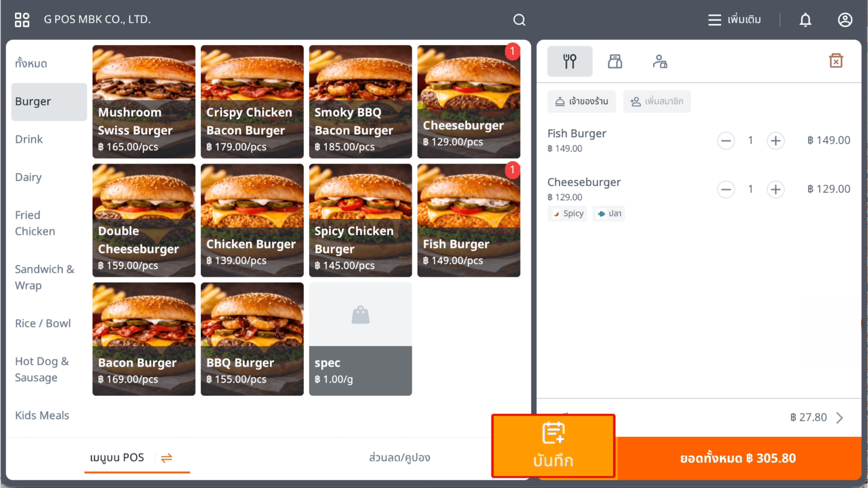Open the user profile icon
The image size is (868, 488).
click(x=845, y=20)
